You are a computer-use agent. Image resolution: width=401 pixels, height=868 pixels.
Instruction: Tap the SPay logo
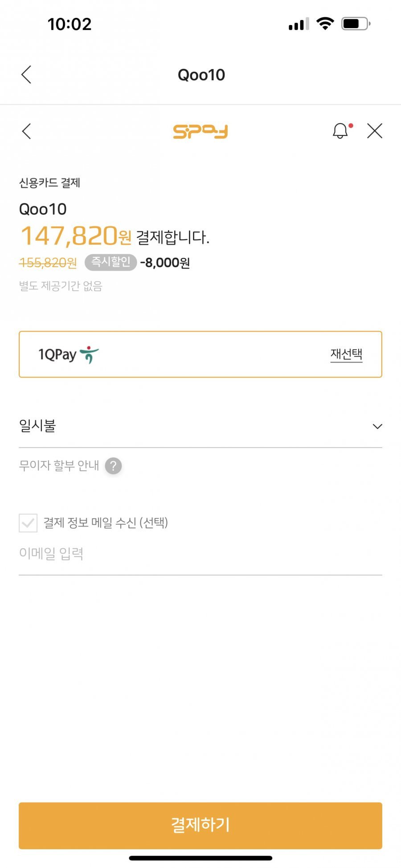coord(200,132)
